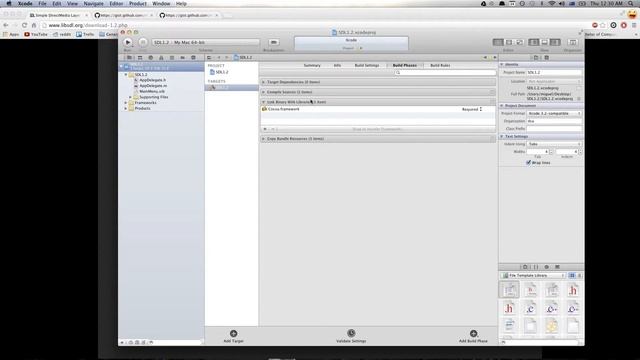The width and height of the screenshot is (640, 360).
Task: Show the Search navigator
Action: tap(151, 58)
